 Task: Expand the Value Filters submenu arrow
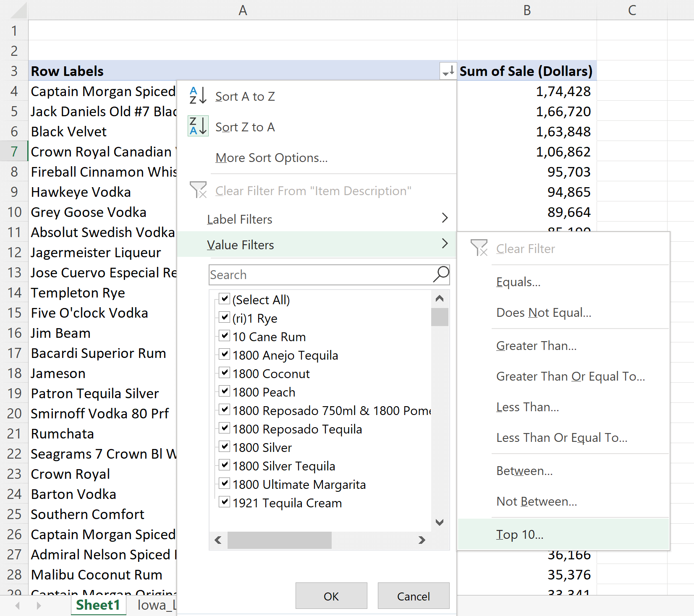[445, 243]
